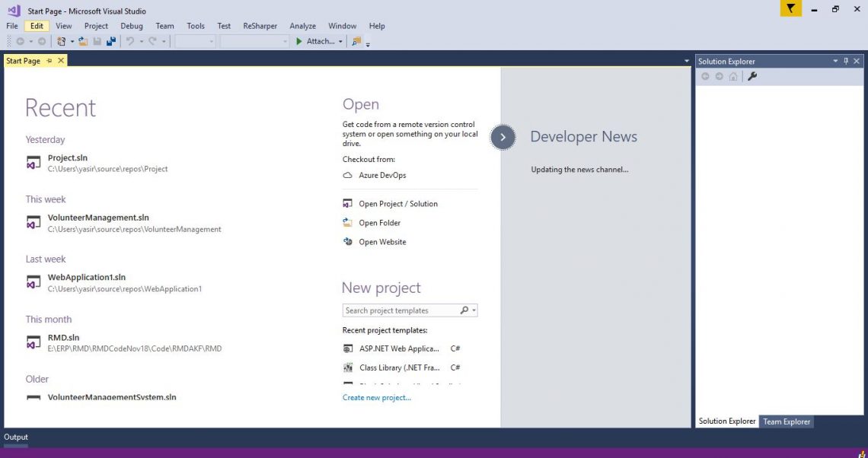This screenshot has height=458, width=868.
Task: Toggle Auto Hide pin on Solution Explorer
Action: click(846, 62)
